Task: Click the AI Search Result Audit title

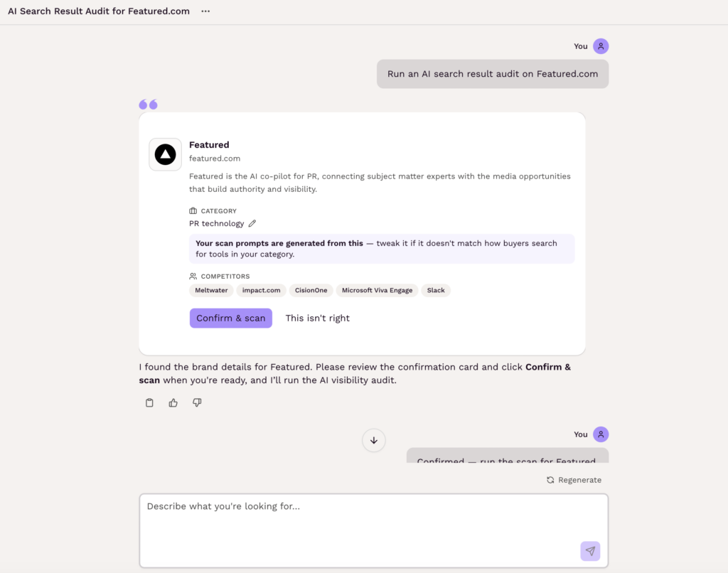Action: (99, 11)
